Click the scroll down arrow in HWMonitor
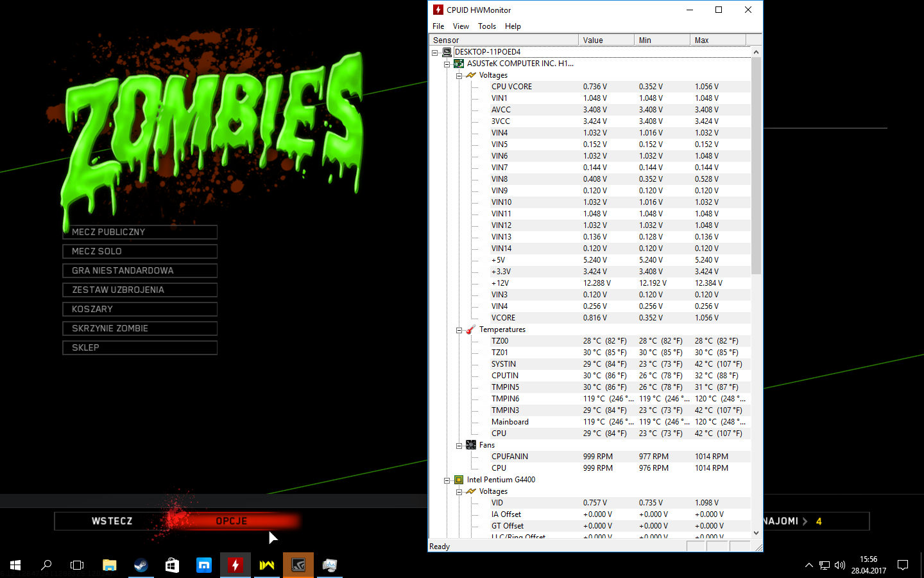The height and width of the screenshot is (578, 924). [x=756, y=532]
